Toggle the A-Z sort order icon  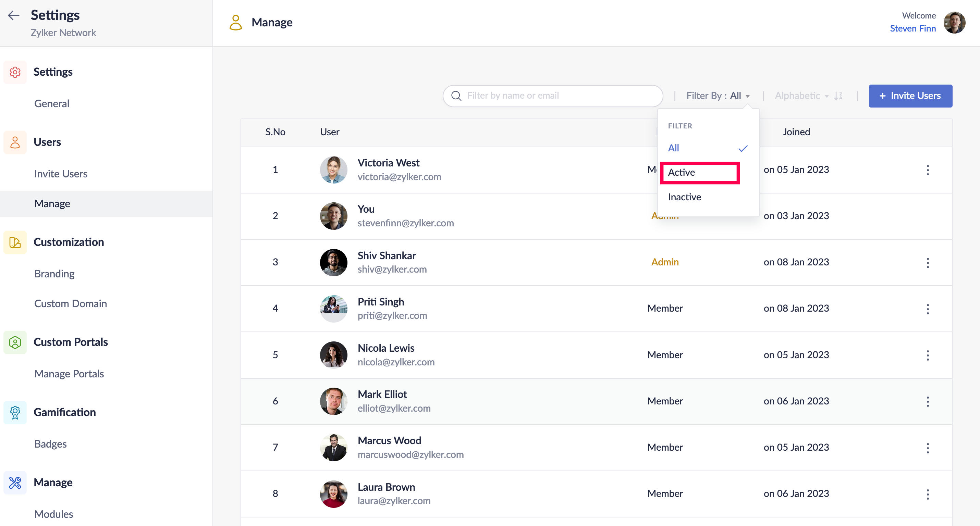(838, 96)
